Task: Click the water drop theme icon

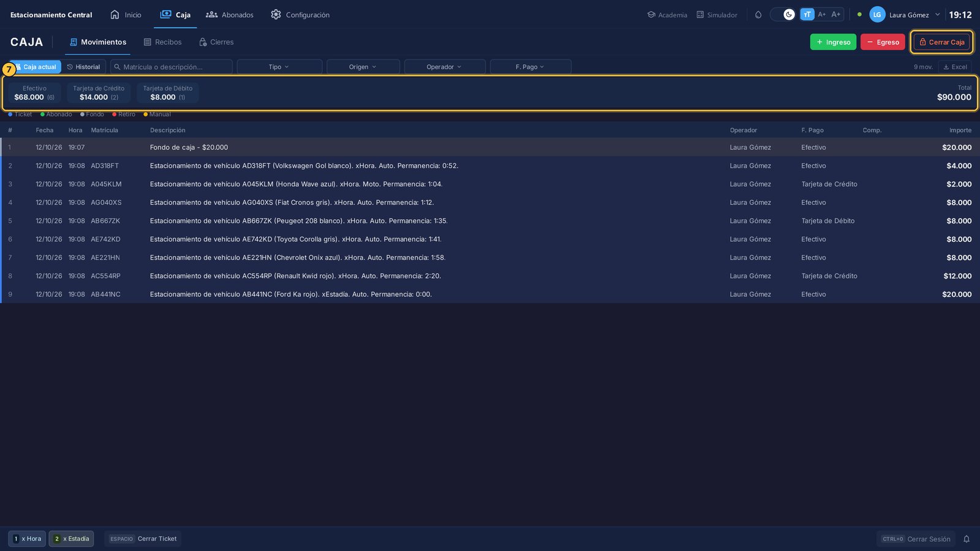Action: 758,15
